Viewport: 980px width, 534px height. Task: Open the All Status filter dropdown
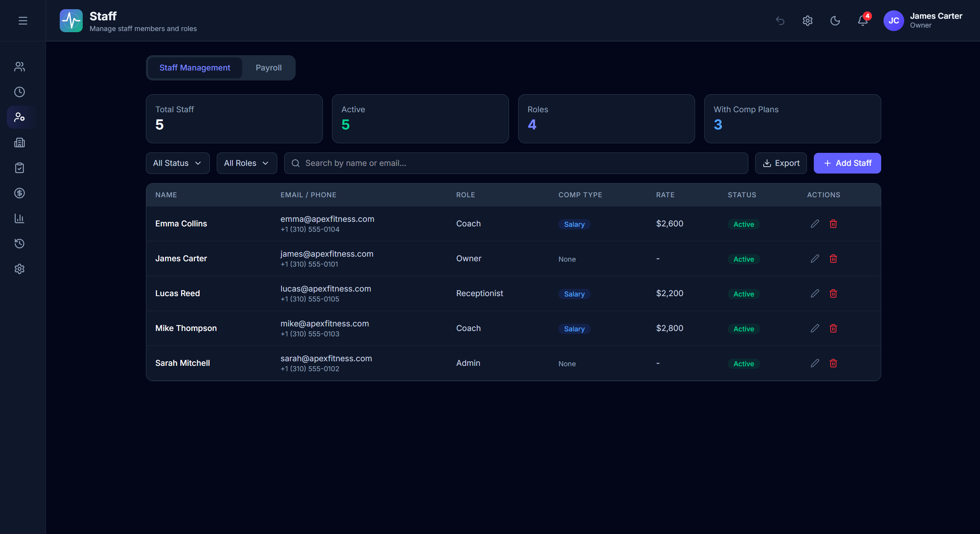point(177,163)
